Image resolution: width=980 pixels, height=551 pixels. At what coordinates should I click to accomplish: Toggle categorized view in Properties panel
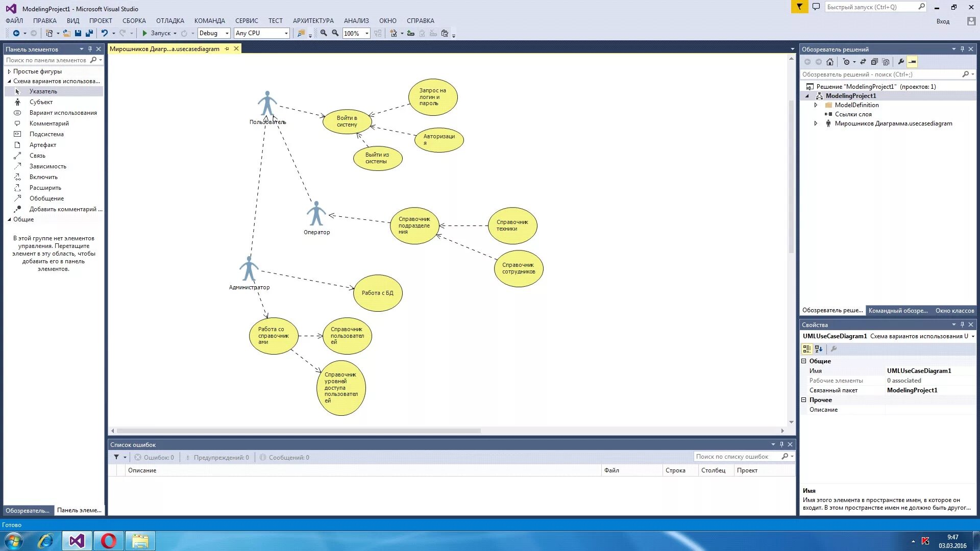807,349
